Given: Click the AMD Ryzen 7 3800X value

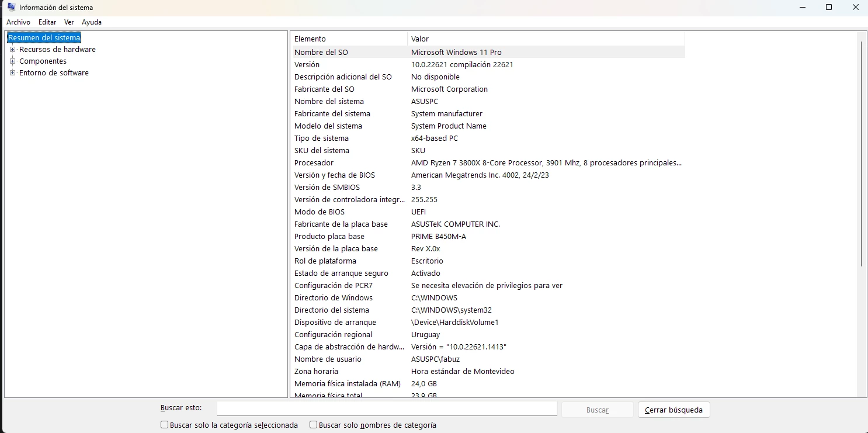Looking at the screenshot, I should click(x=546, y=162).
